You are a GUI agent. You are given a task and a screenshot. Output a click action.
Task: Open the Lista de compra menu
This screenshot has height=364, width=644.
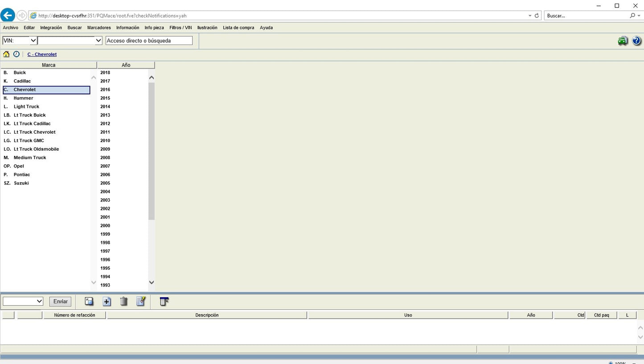coord(238,28)
